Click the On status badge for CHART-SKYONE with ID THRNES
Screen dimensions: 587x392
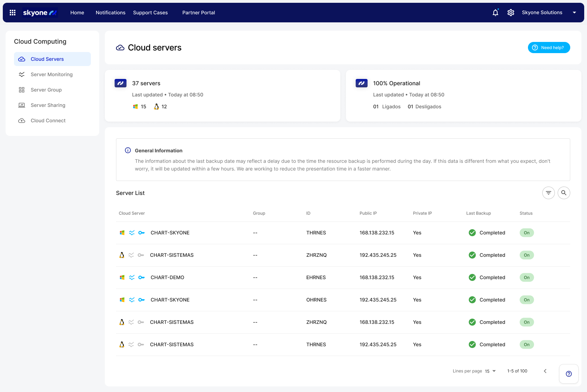tap(527, 233)
